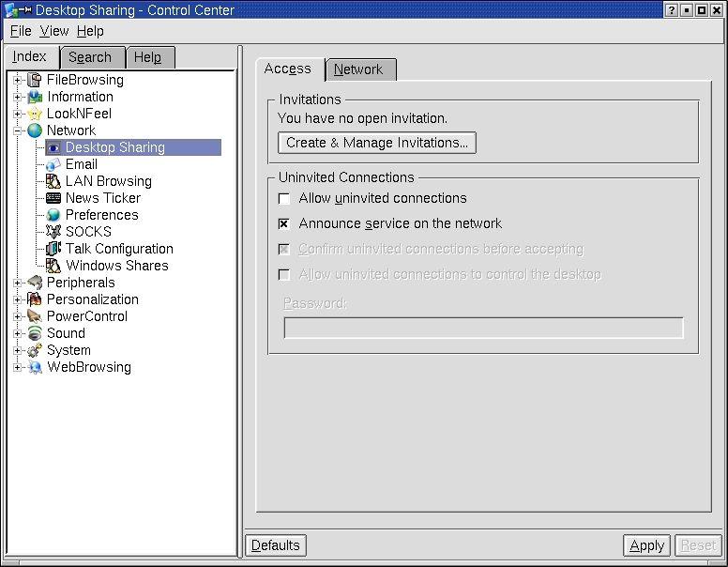Uncheck Announce service on the network
The width and height of the screenshot is (728, 567).
point(284,224)
